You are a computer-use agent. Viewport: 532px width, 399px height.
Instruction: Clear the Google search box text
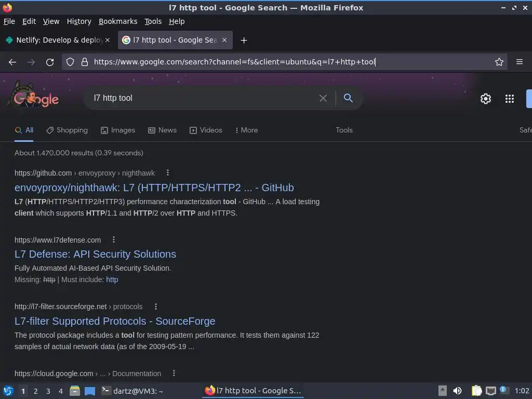[x=323, y=98]
